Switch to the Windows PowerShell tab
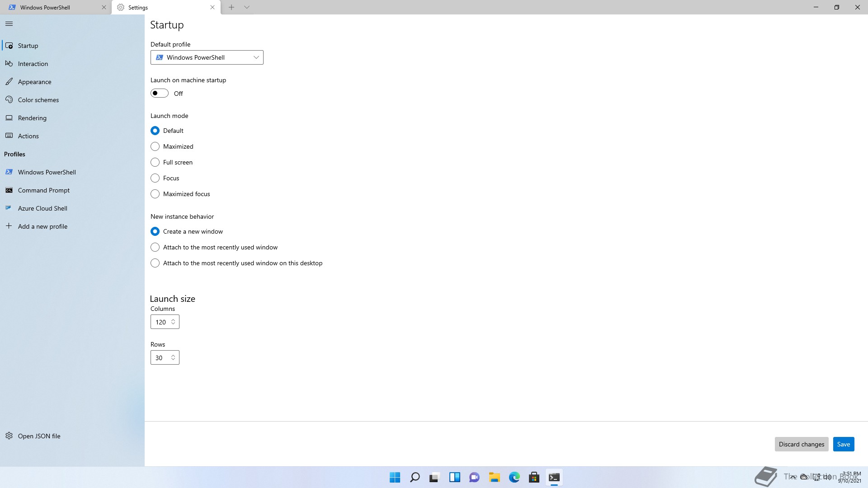 (56, 7)
